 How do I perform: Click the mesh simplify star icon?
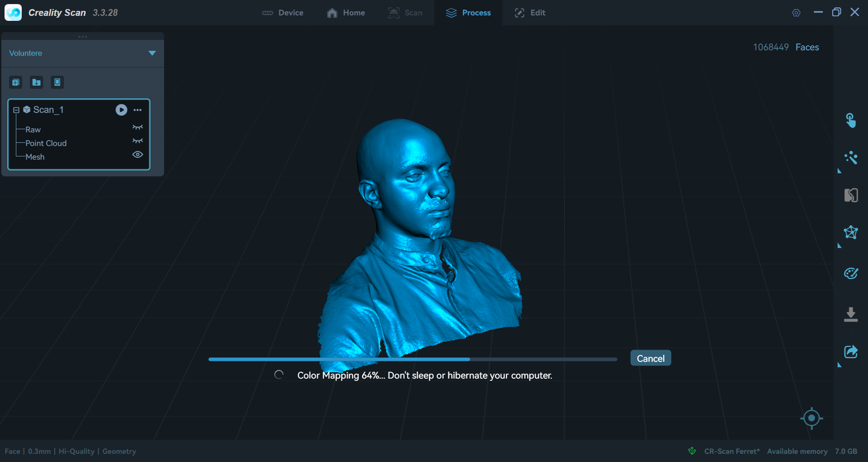tap(851, 232)
